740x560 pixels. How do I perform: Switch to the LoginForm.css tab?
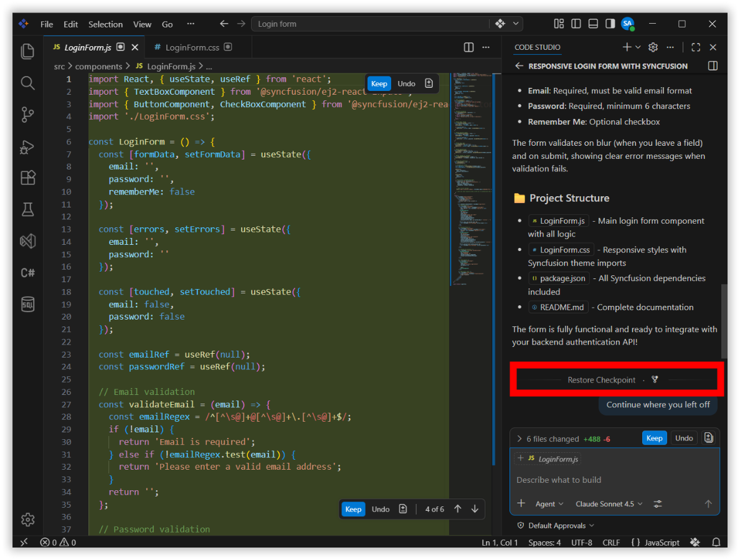(x=192, y=47)
